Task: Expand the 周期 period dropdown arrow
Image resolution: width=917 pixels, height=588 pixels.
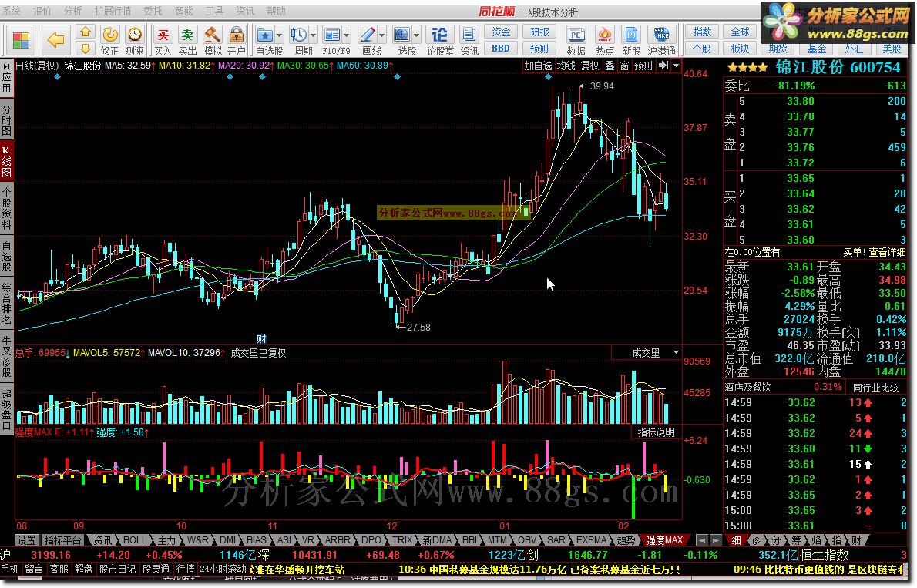Action: pos(314,35)
